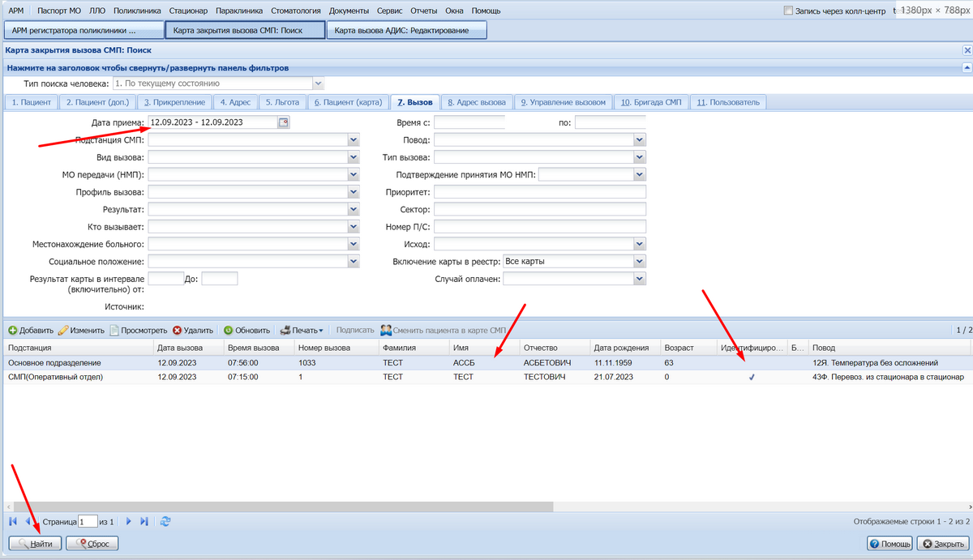
Task: Switch to the 8. Адрес вызова tab
Action: click(477, 102)
